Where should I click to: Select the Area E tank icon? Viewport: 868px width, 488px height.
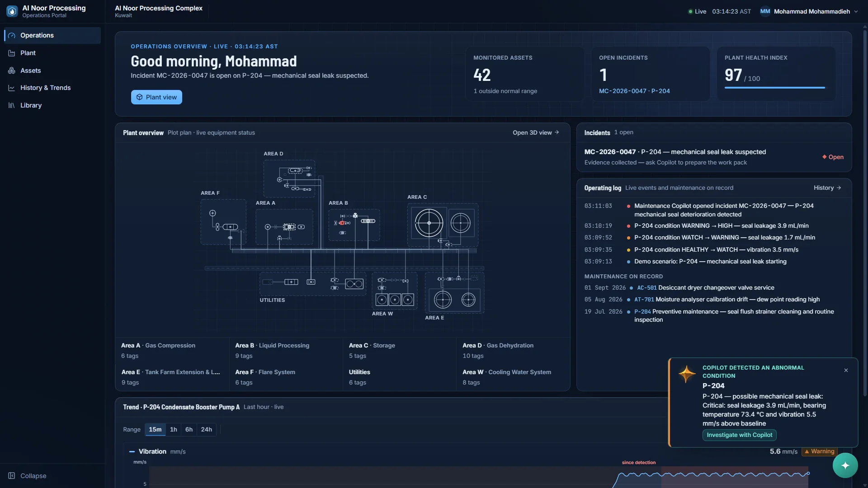pyautogui.click(x=443, y=300)
